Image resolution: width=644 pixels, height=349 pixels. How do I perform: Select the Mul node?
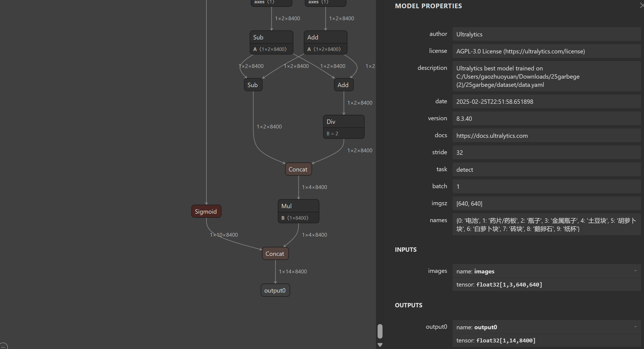[x=298, y=206]
